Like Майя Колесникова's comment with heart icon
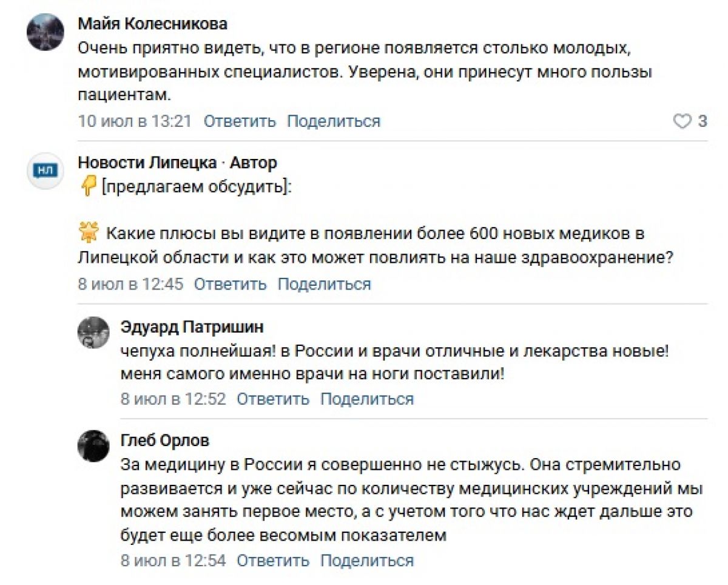 pyautogui.click(x=682, y=121)
